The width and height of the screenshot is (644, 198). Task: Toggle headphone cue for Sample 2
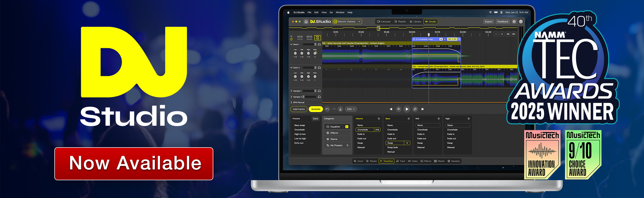tap(319, 97)
